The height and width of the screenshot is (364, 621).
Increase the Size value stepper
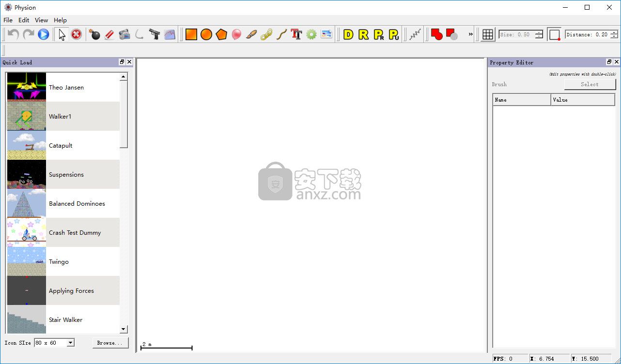point(538,32)
